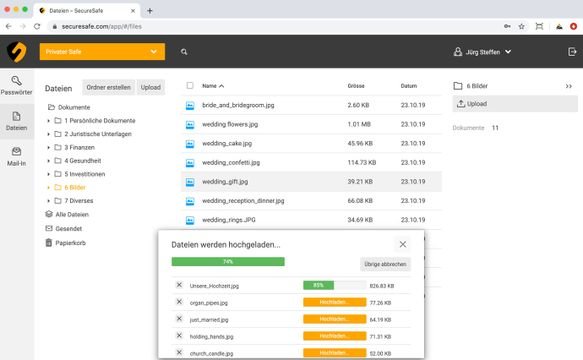
Task: Sort files by Grösse column
Action: pyautogui.click(x=356, y=86)
